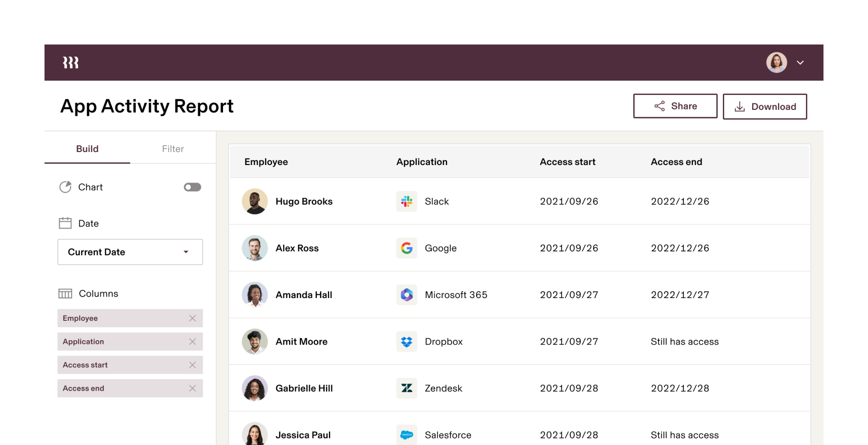Click the Dropbox application name

click(x=444, y=342)
